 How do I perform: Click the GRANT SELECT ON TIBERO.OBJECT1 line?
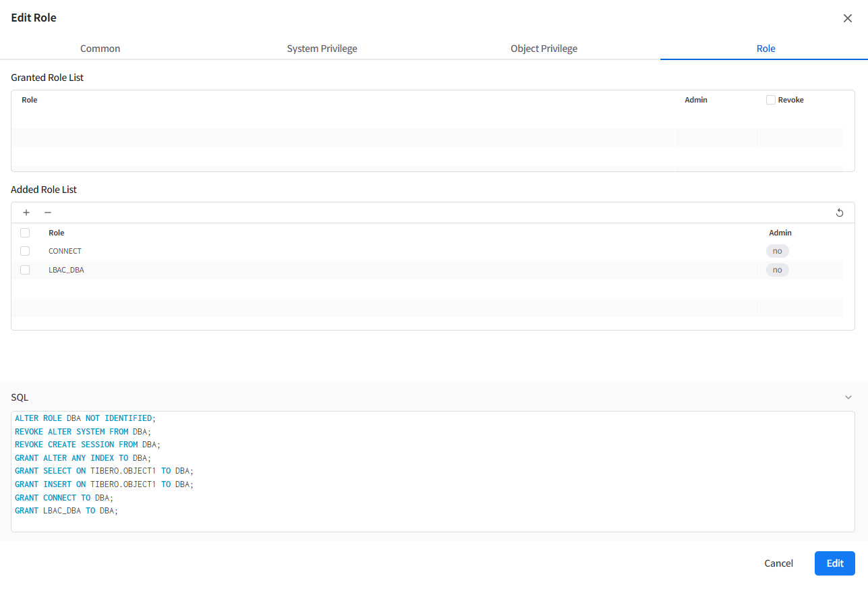pos(104,471)
